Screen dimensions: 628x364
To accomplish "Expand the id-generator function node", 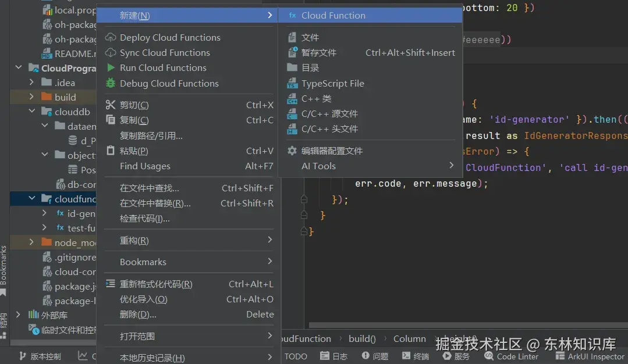I will coord(44,213).
